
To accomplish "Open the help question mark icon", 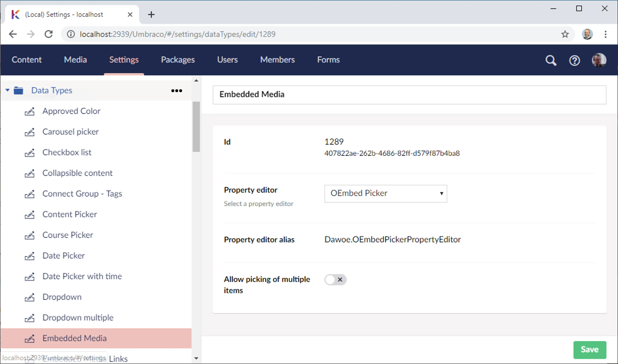I will click(574, 60).
